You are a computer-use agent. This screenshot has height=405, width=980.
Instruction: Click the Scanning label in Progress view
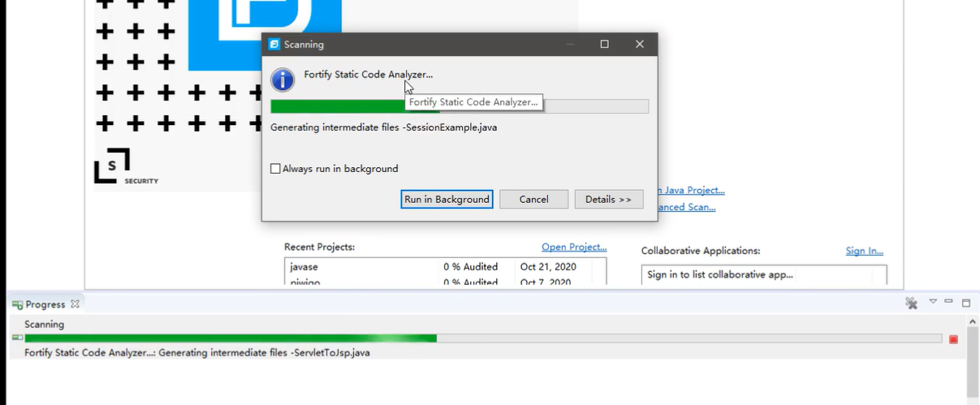(x=44, y=324)
